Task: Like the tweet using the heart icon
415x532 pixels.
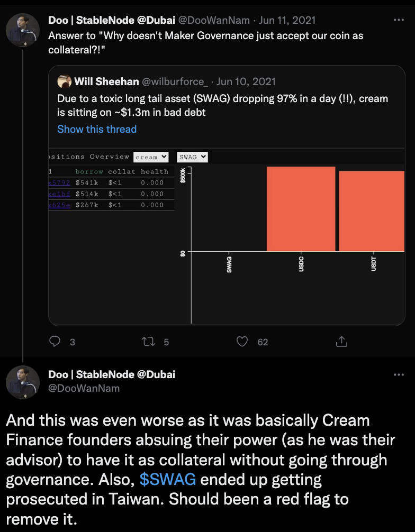Action: 242,342
